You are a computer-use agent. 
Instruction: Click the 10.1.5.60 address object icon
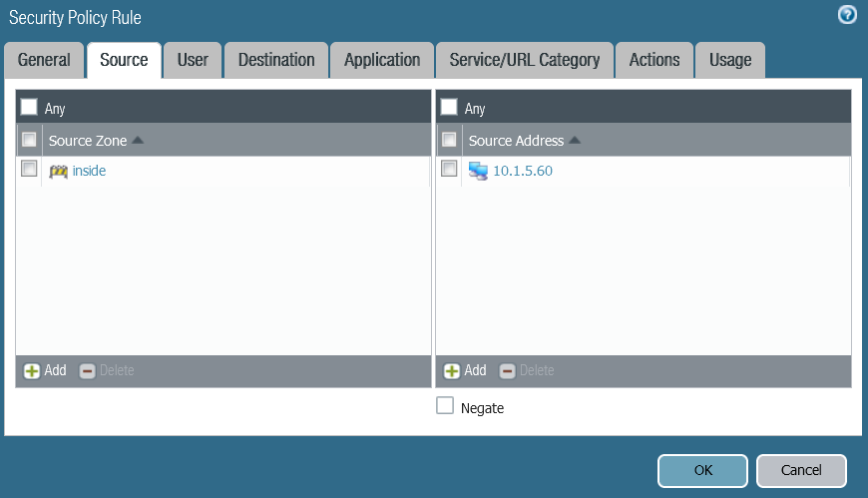(x=478, y=171)
